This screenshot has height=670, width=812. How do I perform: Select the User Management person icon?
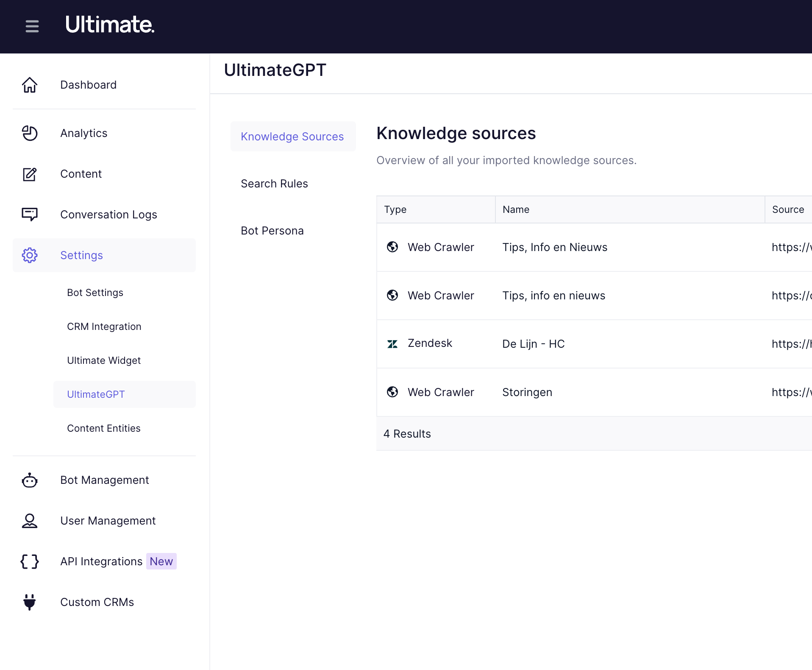[29, 521]
